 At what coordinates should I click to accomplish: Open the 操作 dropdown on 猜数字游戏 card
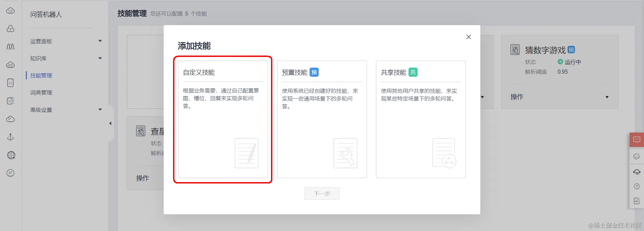tap(607, 97)
